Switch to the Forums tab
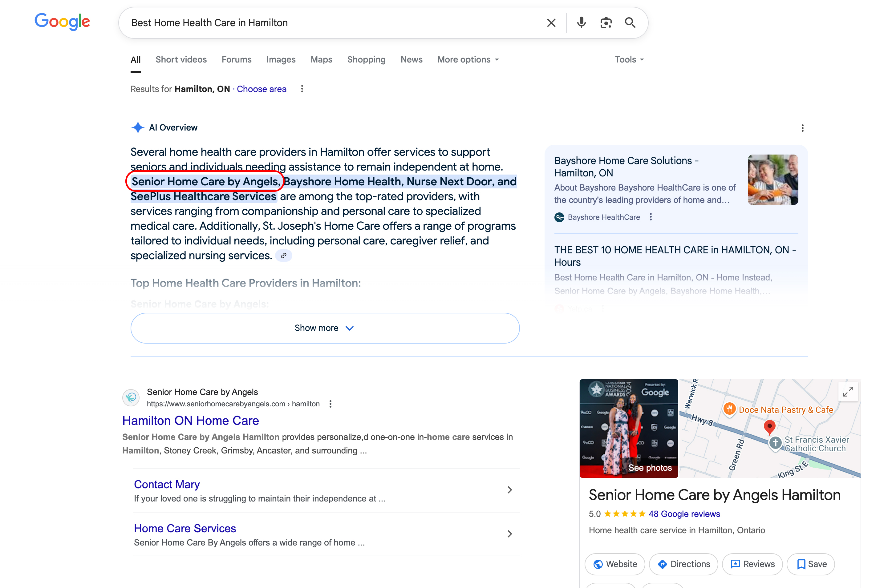Viewport: 884px width, 588px height. [236, 60]
